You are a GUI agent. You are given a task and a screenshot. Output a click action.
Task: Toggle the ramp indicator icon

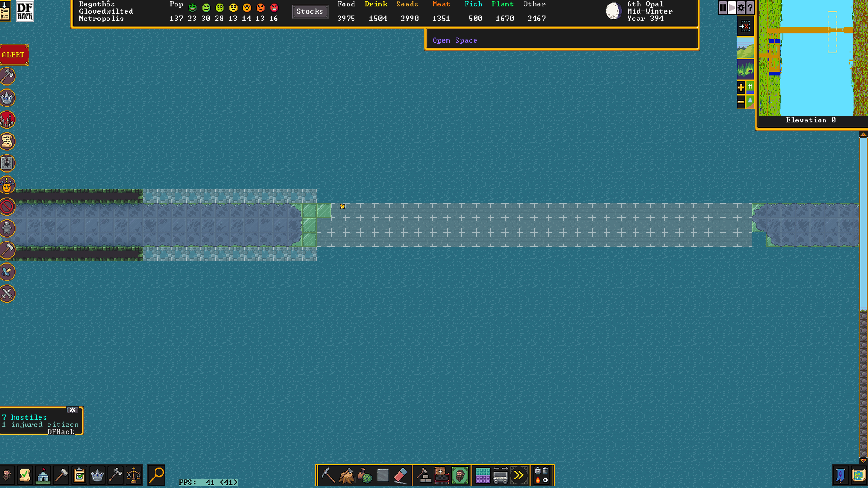(750, 102)
